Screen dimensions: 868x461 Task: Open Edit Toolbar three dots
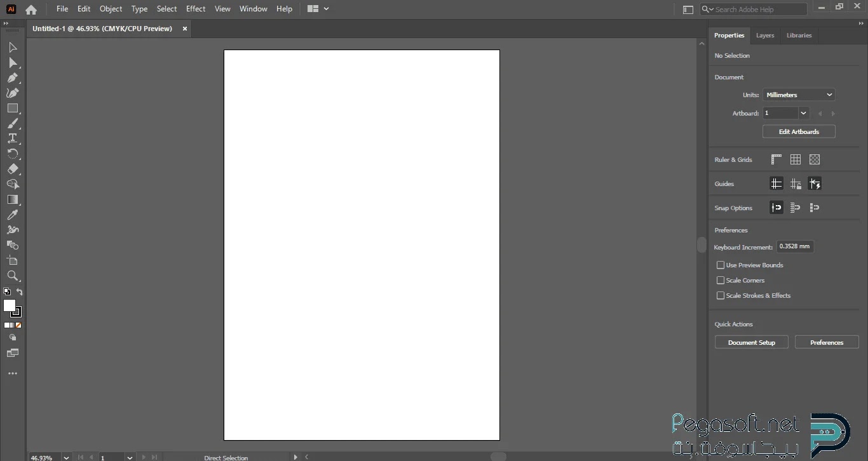[13, 374]
